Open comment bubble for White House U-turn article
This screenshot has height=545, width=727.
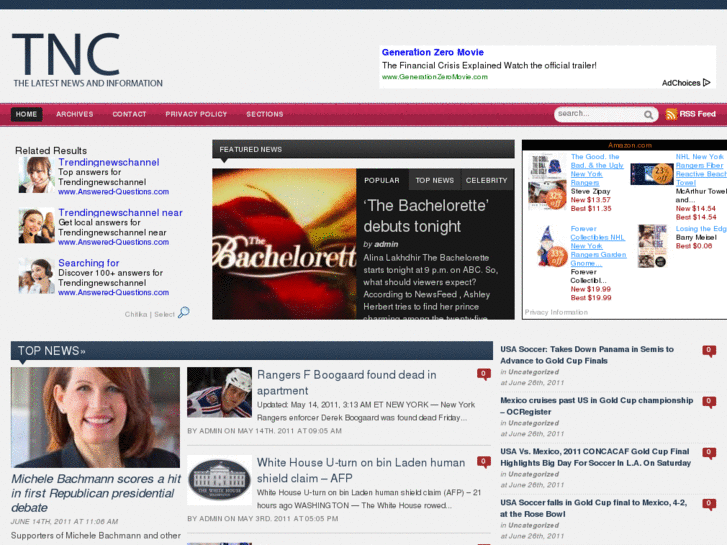[x=484, y=462]
